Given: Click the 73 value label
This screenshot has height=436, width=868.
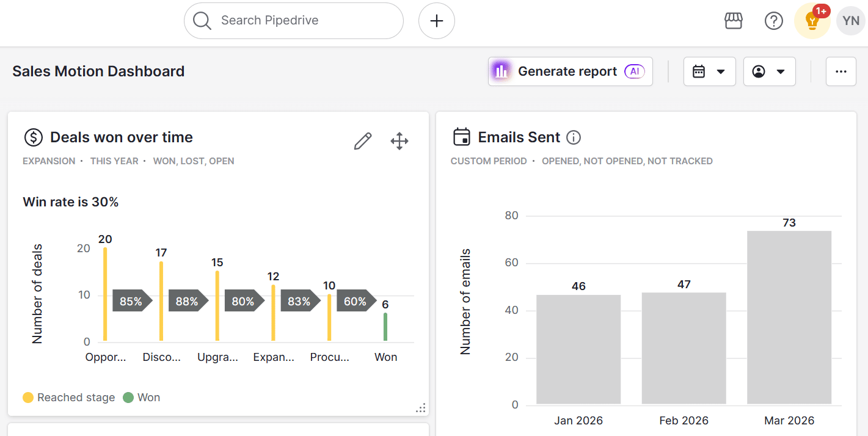Looking at the screenshot, I should 789,223.
